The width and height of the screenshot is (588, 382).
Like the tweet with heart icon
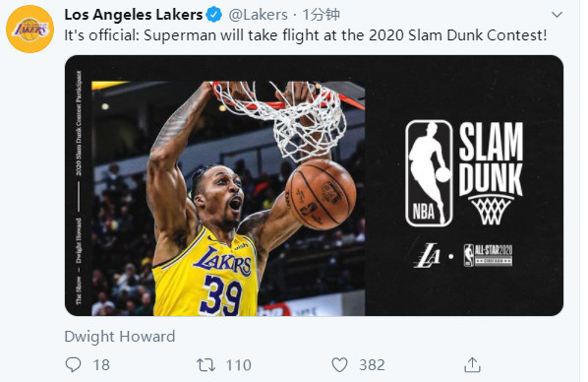point(340,364)
